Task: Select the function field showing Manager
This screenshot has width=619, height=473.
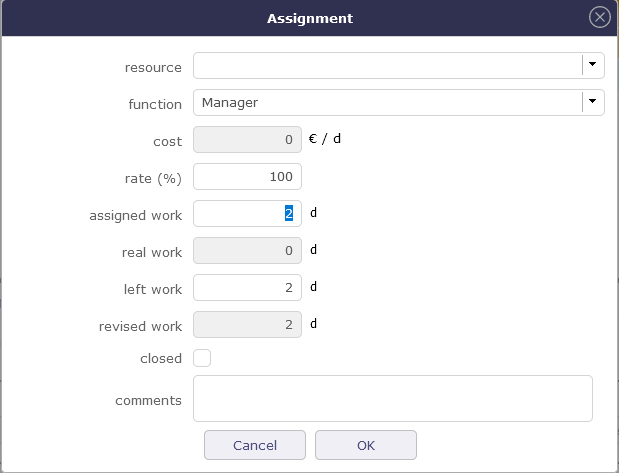Action: point(387,102)
